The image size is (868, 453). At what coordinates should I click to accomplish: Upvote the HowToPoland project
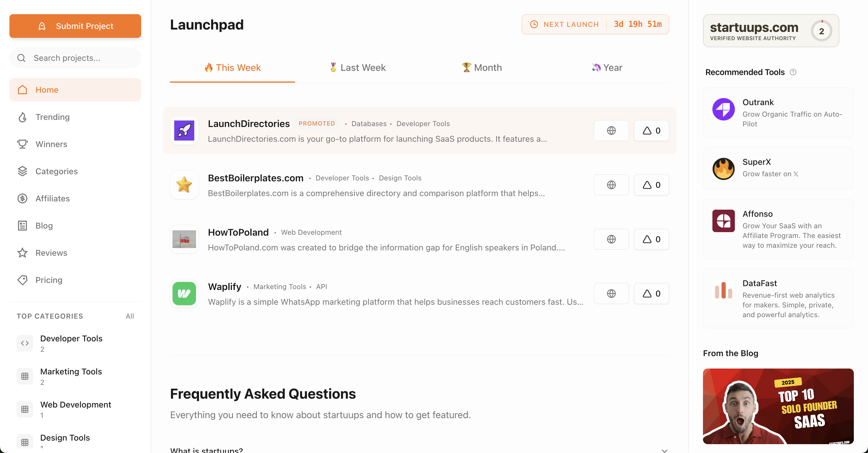651,239
